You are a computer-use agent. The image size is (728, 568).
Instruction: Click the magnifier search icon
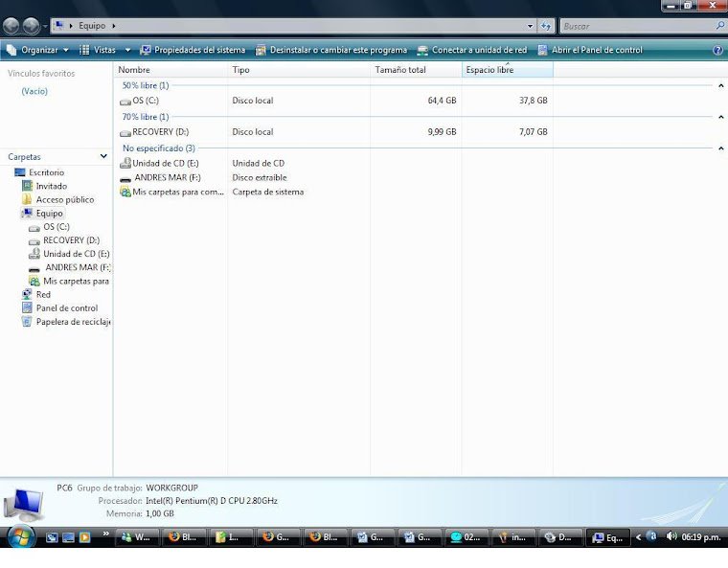(720, 26)
